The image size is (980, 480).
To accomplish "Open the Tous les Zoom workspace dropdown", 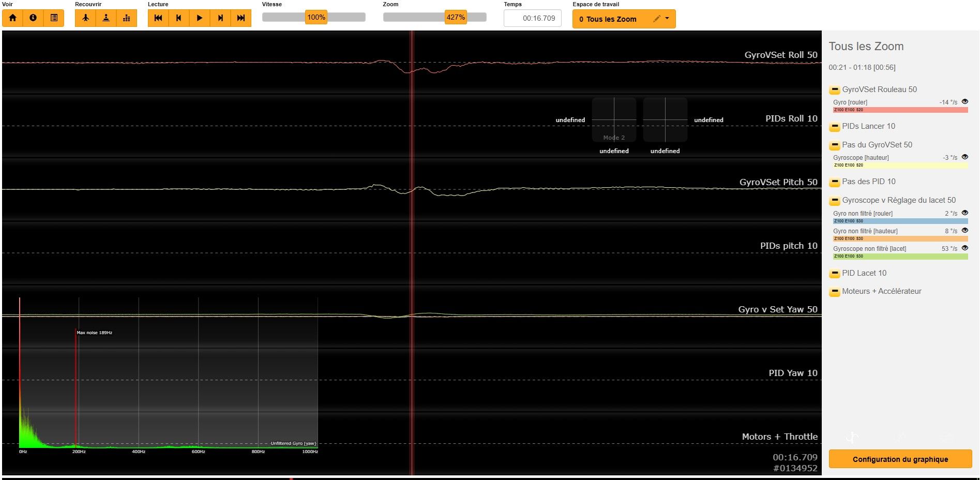I will (667, 19).
